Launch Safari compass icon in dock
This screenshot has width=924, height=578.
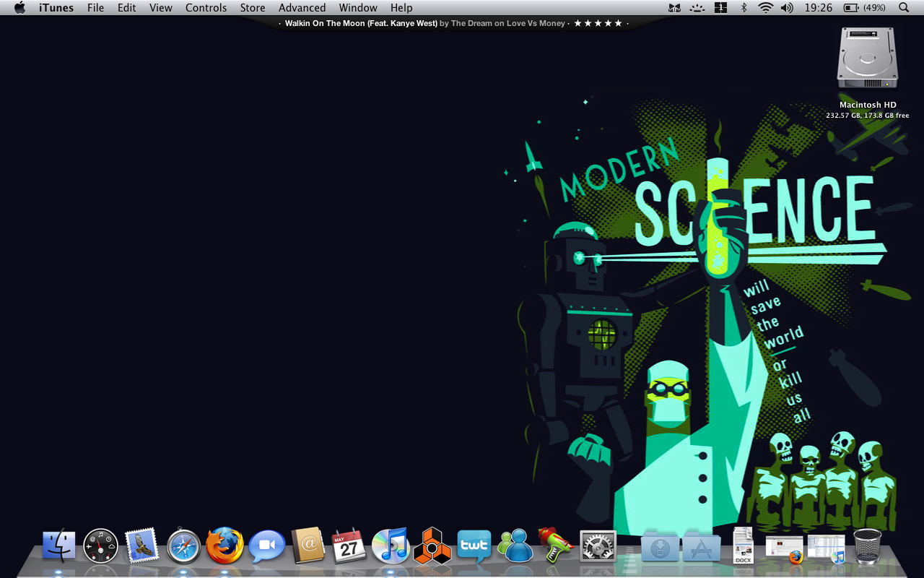(x=184, y=546)
